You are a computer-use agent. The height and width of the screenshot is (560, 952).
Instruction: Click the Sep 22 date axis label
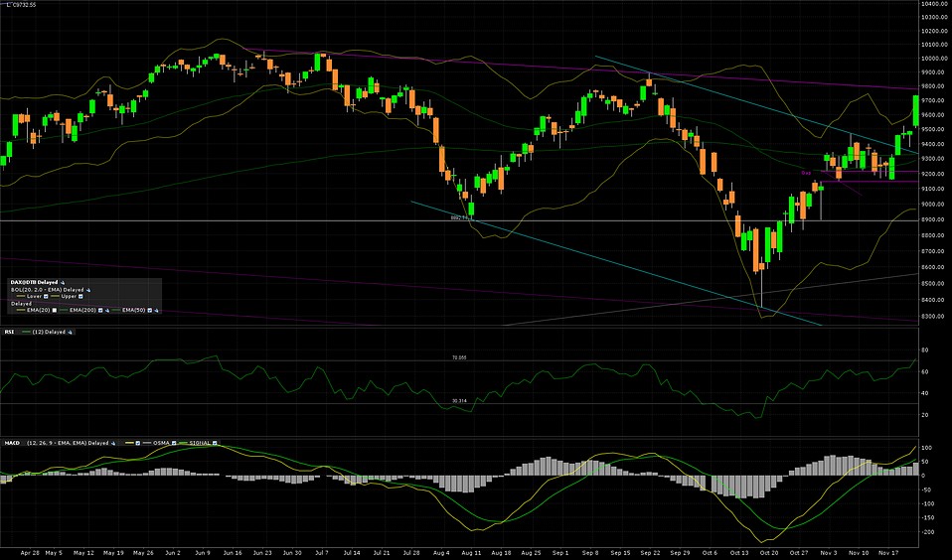coord(650,553)
